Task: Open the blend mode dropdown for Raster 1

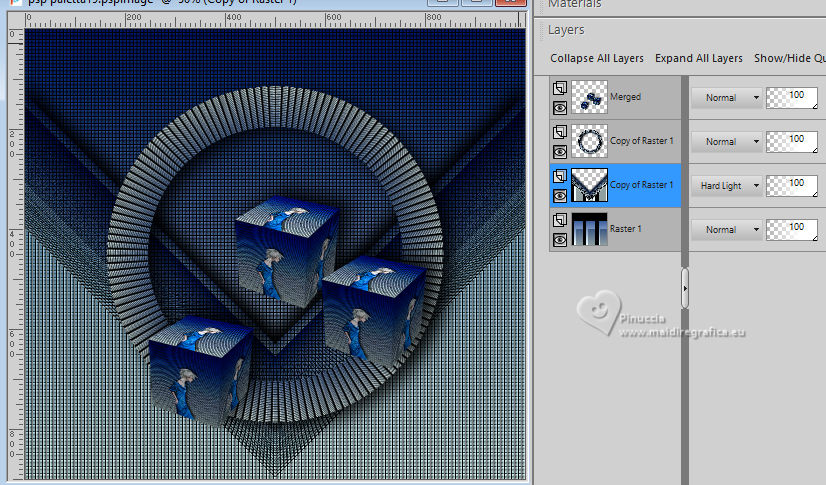Action: click(x=727, y=230)
